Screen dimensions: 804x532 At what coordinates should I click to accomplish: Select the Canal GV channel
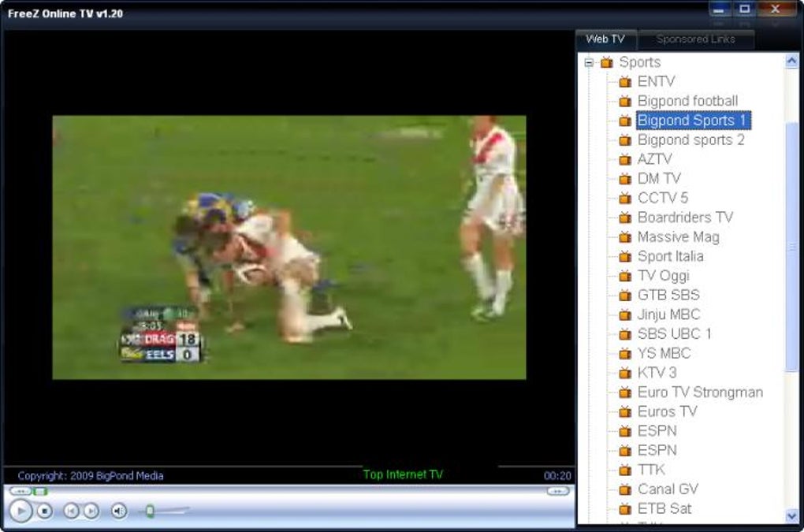[668, 489]
